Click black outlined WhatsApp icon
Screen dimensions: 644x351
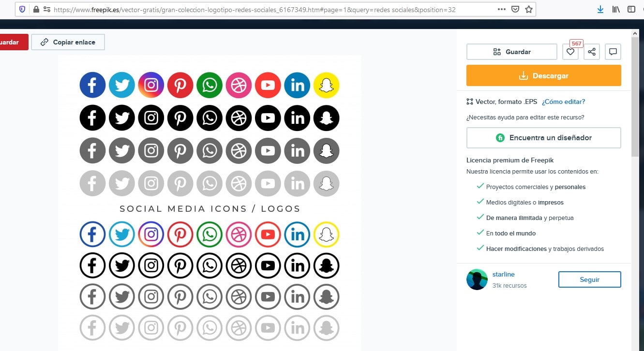[x=210, y=266]
